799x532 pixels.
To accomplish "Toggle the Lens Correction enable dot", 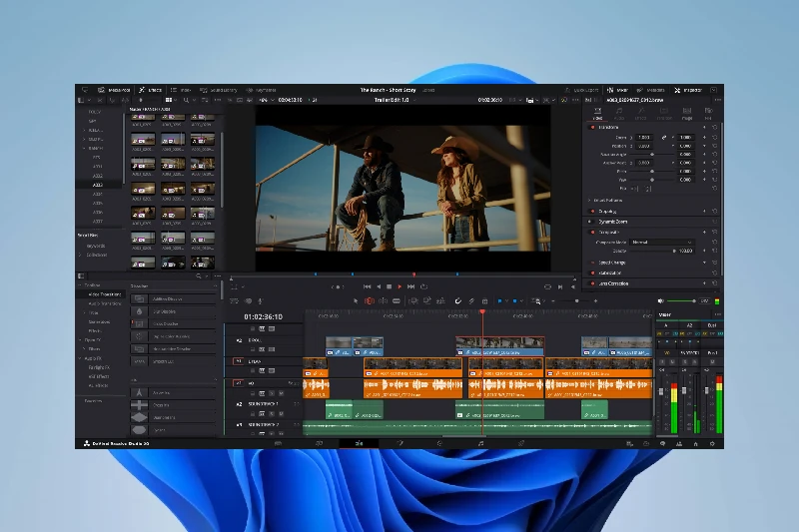I will tap(592, 283).
